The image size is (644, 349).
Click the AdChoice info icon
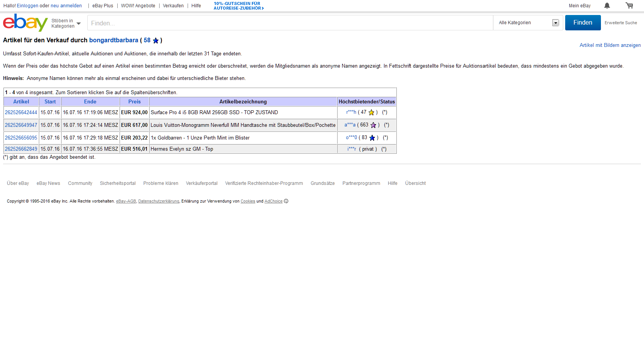[286, 201]
